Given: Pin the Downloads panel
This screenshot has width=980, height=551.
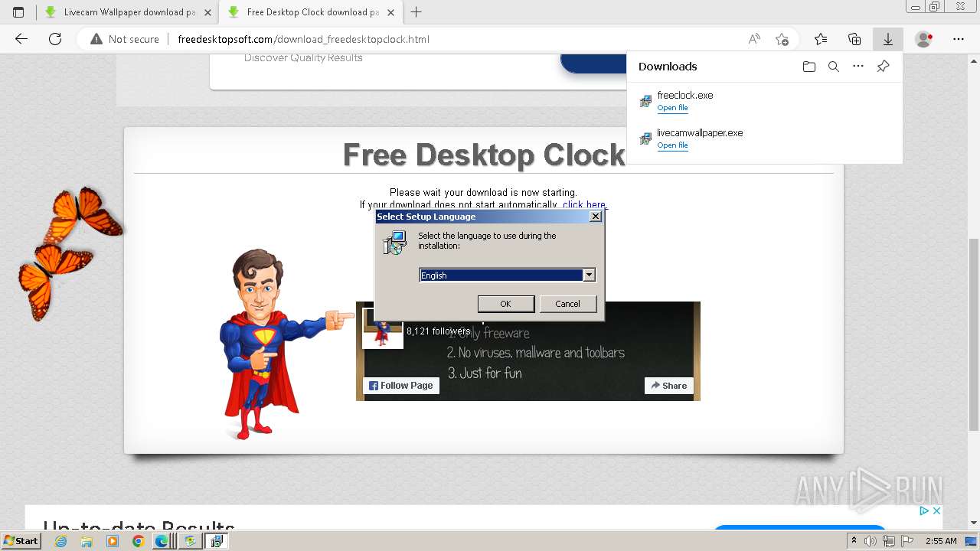Looking at the screenshot, I should [883, 67].
